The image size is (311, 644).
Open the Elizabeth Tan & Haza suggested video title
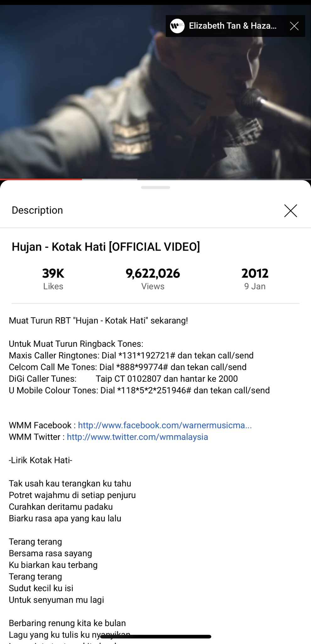[x=233, y=26]
